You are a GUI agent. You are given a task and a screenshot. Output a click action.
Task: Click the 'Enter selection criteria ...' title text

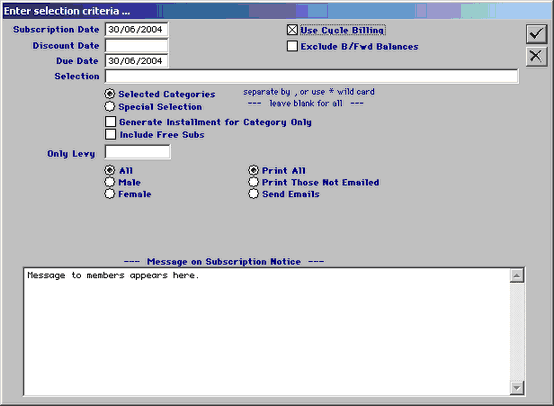click(67, 11)
